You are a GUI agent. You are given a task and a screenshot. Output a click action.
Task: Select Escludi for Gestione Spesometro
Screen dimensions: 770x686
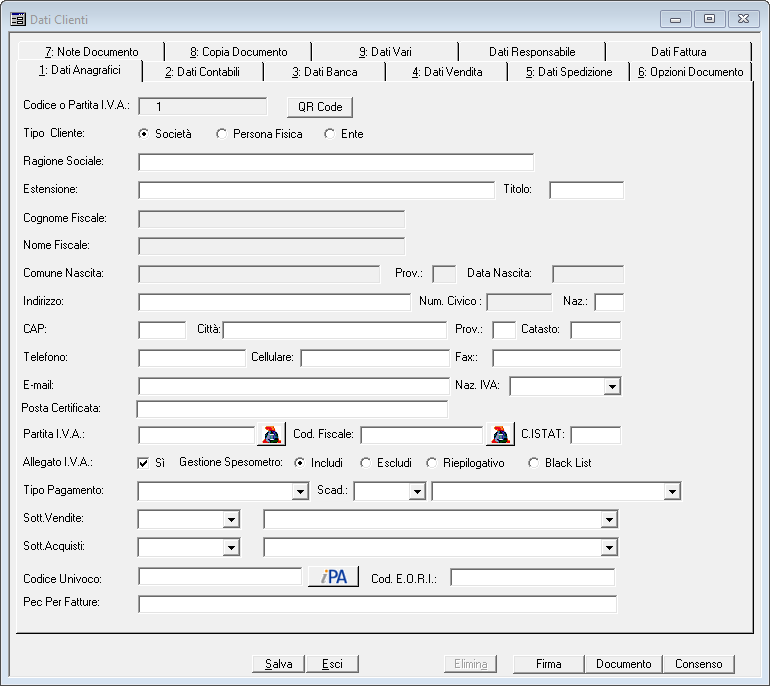pyautogui.click(x=366, y=463)
